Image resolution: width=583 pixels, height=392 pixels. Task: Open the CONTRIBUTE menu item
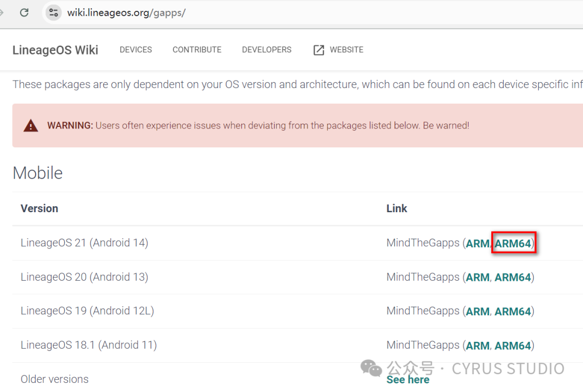point(196,50)
